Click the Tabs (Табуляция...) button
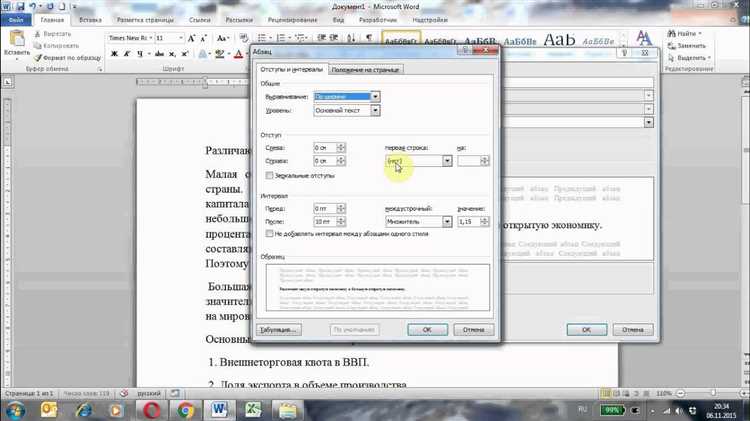 click(x=279, y=330)
